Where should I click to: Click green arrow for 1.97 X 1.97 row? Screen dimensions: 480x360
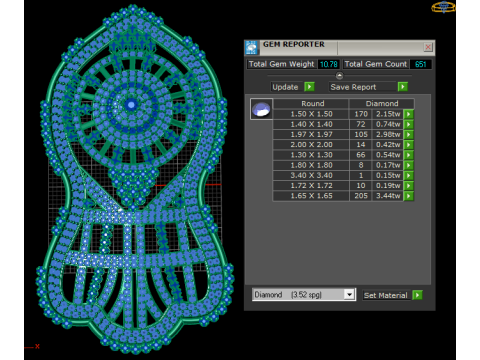[408, 135]
